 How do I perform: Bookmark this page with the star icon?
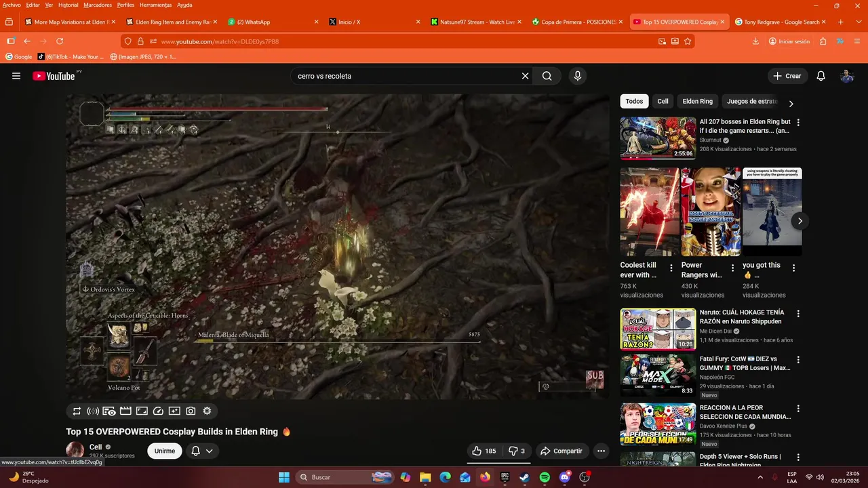pos(688,41)
